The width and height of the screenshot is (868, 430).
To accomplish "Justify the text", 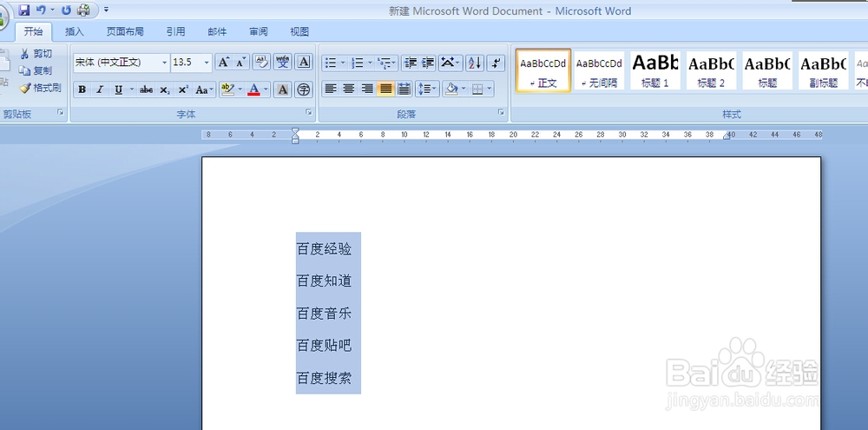I will pyautogui.click(x=386, y=89).
